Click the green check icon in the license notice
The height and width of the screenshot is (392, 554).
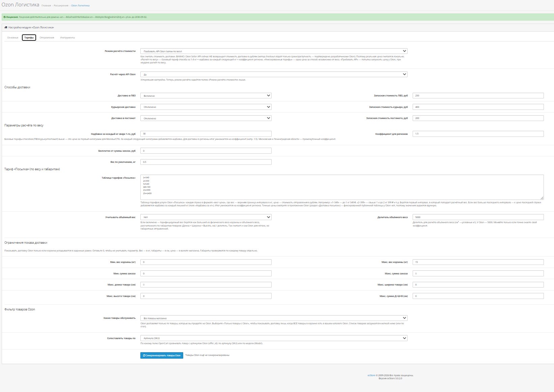[x=4, y=17]
